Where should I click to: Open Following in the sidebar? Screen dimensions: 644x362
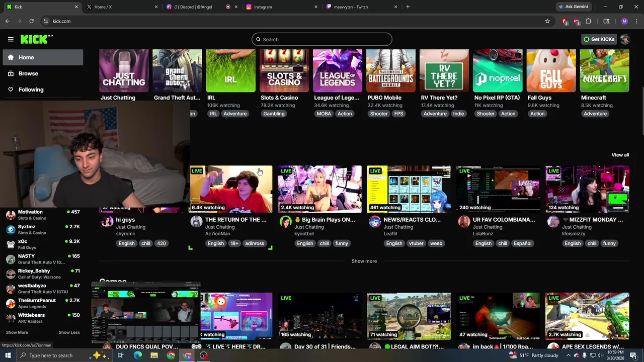tap(43, 89)
